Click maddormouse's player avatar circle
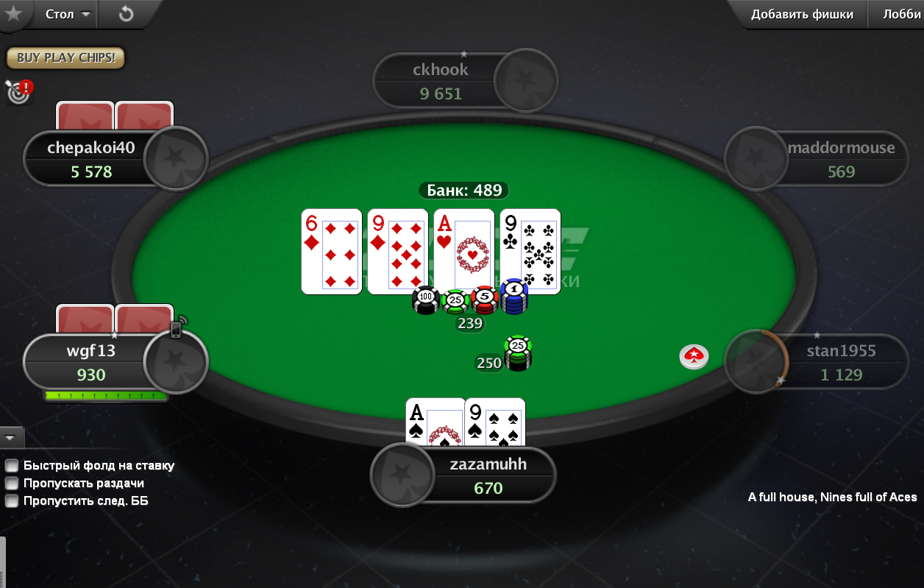The image size is (924, 588). tap(756, 158)
